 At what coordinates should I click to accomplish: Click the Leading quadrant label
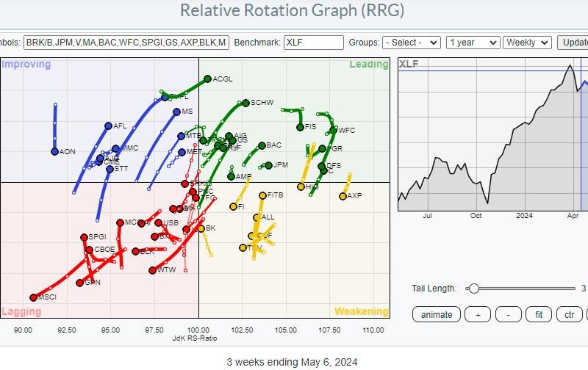[369, 65]
